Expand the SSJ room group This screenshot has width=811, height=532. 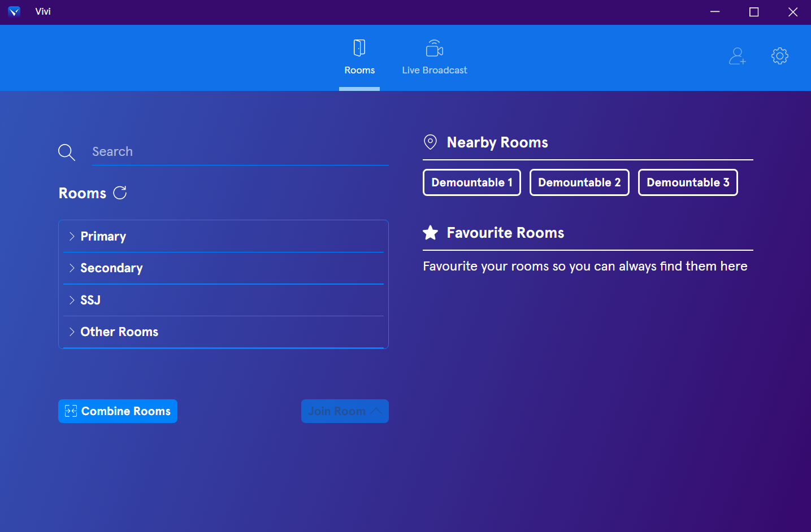[x=90, y=300]
